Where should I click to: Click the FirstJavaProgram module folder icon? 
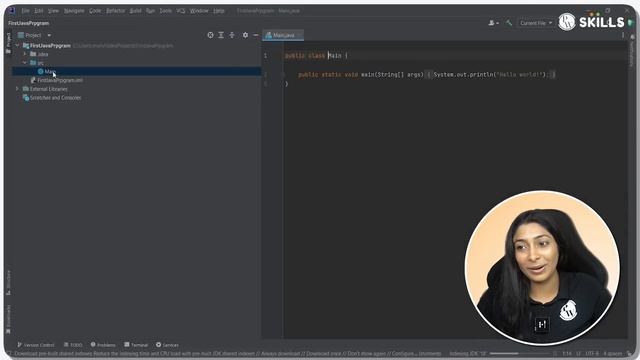26,46
